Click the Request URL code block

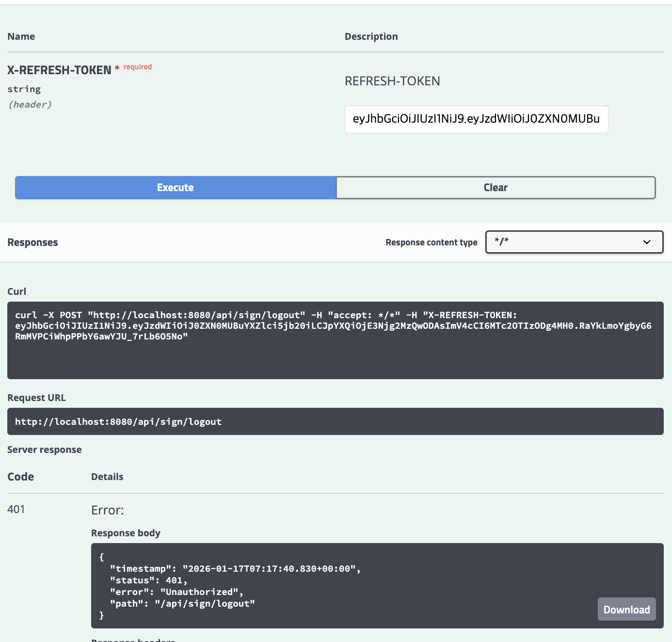[x=336, y=421]
